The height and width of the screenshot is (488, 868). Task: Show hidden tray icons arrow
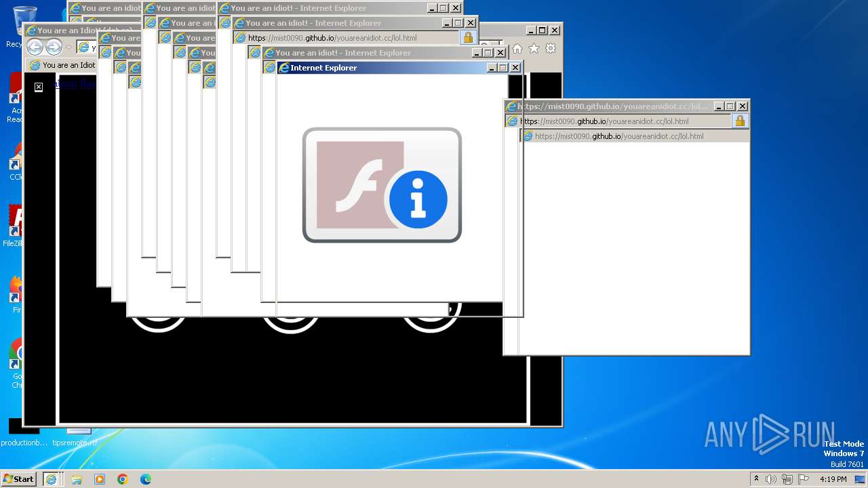(757, 479)
